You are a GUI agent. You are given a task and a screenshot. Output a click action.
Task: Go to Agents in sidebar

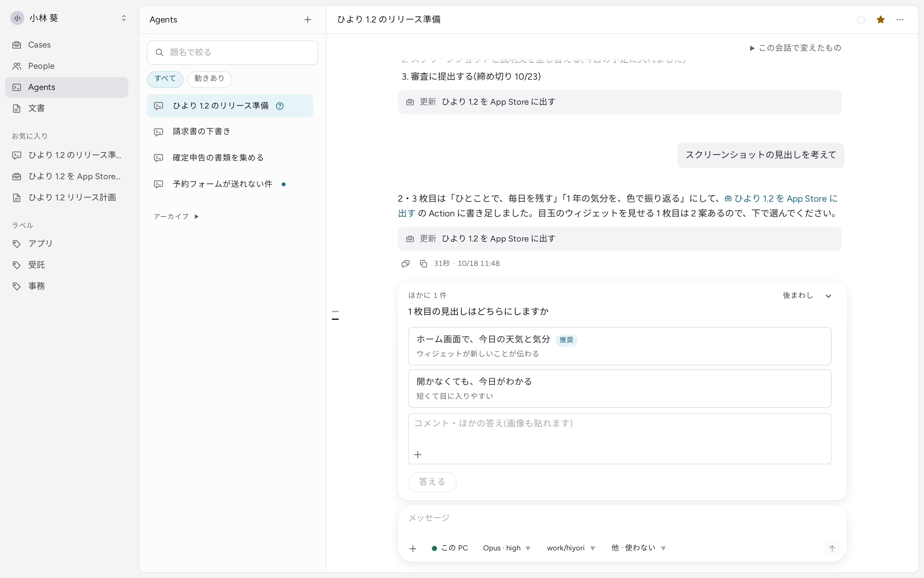pyautogui.click(x=66, y=87)
